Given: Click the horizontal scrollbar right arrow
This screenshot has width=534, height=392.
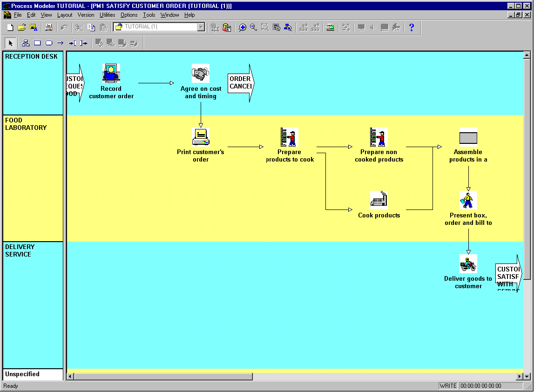Looking at the screenshot, I should 520,376.
